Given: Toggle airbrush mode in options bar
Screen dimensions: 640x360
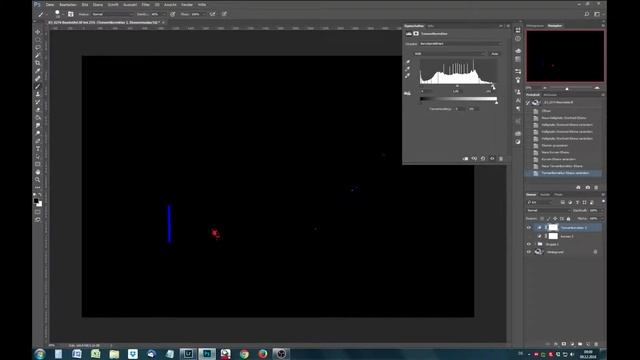Looking at the screenshot, I should (x=213, y=14).
